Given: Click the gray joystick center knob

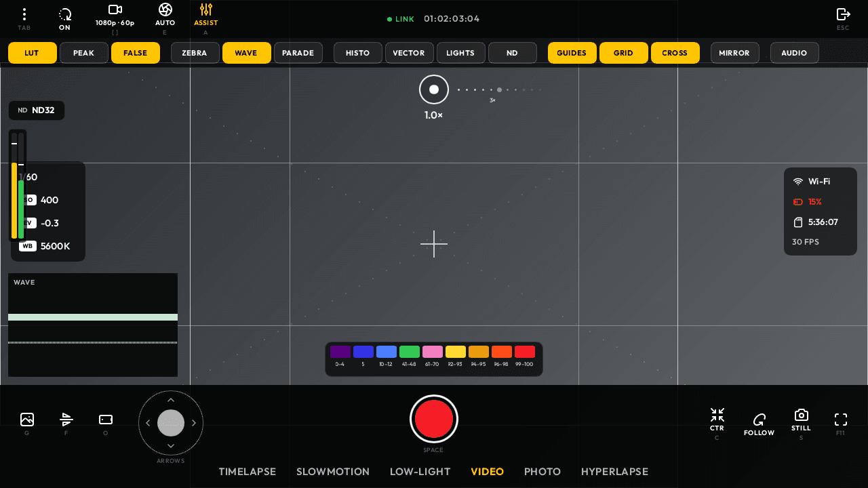Looking at the screenshot, I should point(171,423).
